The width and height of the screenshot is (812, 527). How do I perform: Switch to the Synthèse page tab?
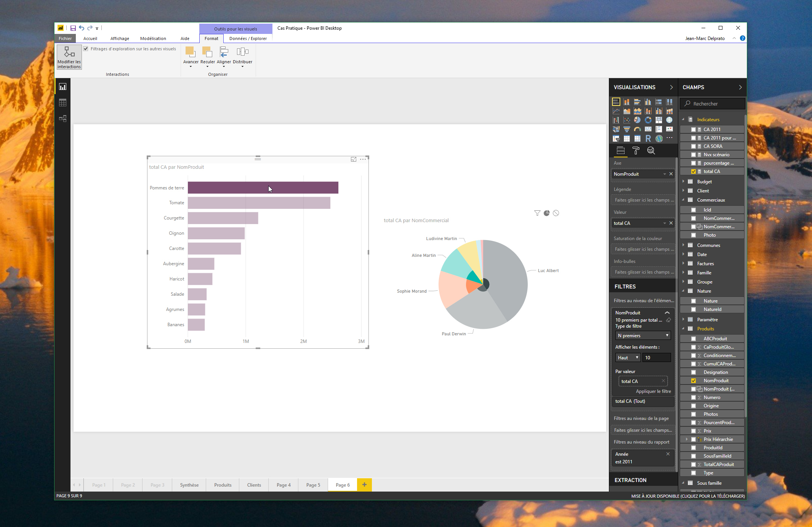(189, 485)
